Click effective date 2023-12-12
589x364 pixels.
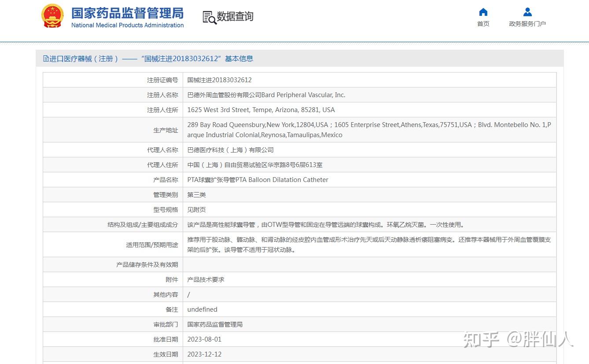coord(204,354)
